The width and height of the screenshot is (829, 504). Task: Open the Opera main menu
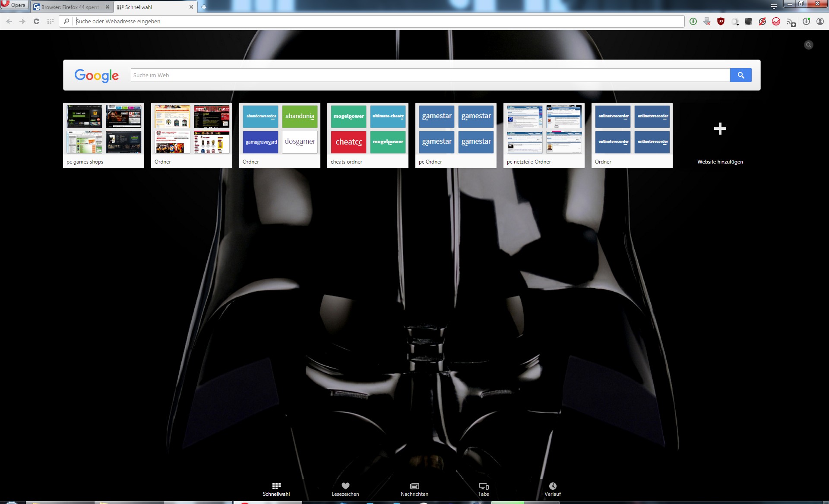(x=14, y=5)
